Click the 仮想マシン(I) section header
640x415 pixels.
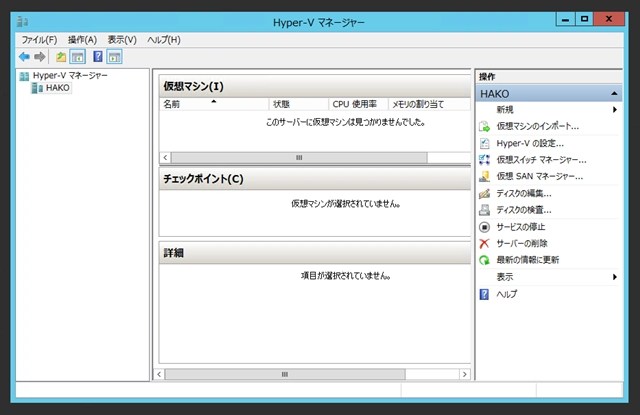pos(315,87)
